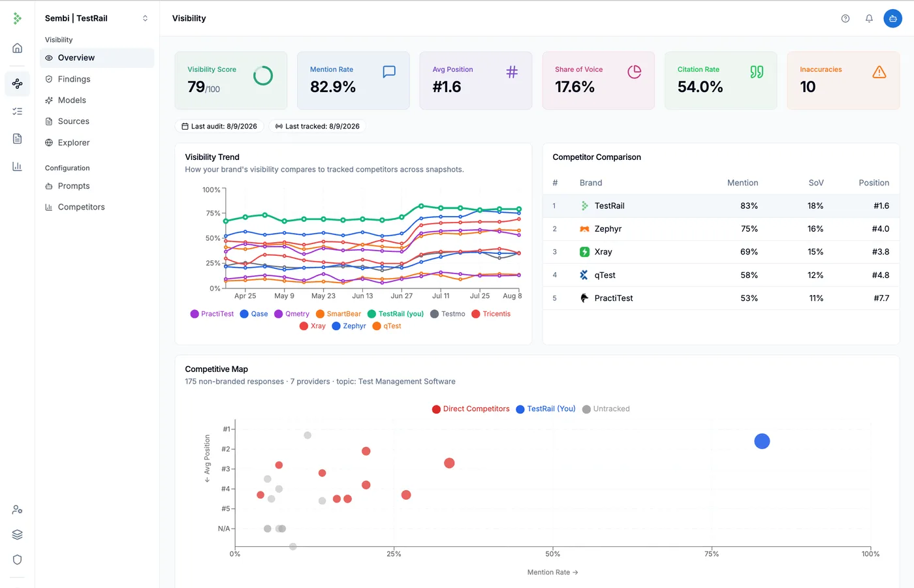Viewport: 914px width, 588px height.
Task: Click the Position column header
Action: click(x=874, y=183)
